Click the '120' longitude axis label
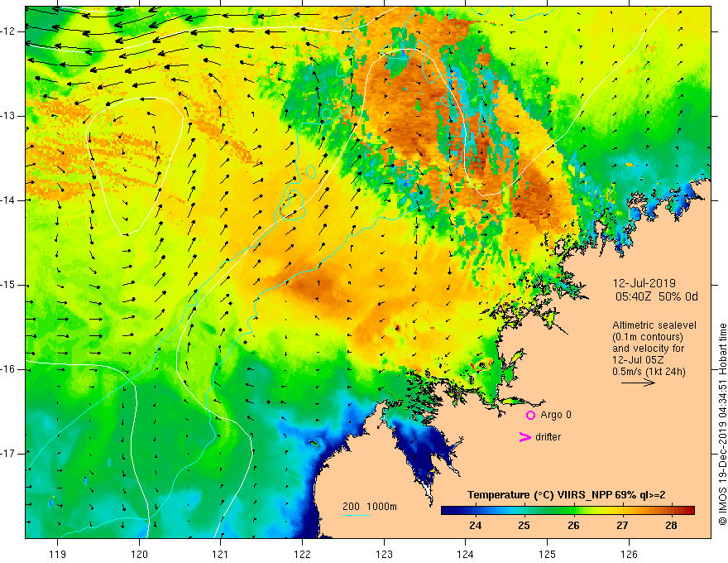The image size is (728, 563). pos(139,555)
